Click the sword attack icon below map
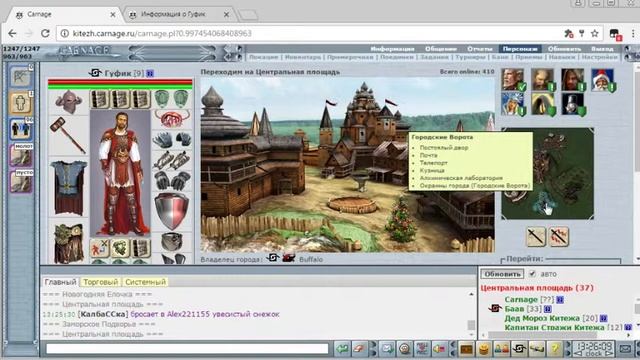Screen dimensions: 640x360 click(x=536, y=236)
